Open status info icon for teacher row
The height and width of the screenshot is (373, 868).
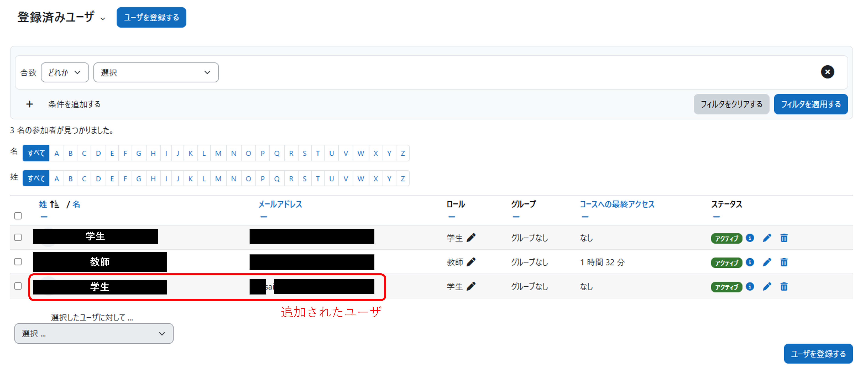click(x=750, y=262)
